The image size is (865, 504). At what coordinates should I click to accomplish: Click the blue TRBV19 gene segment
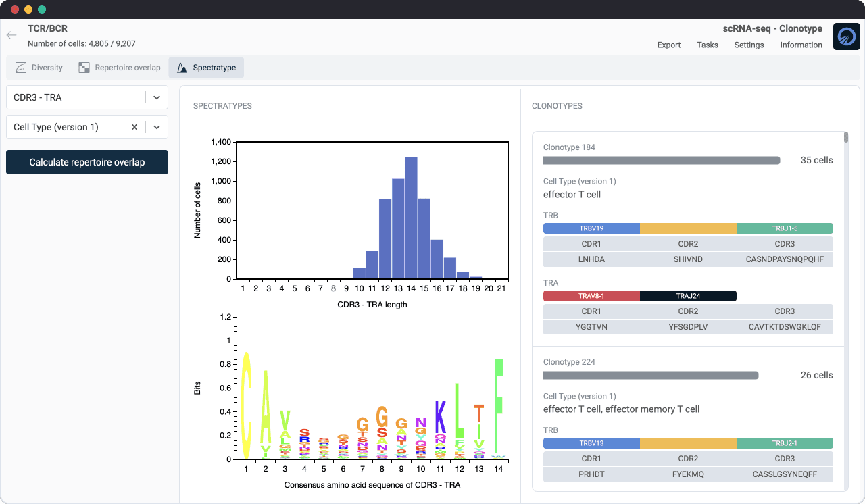[591, 228]
